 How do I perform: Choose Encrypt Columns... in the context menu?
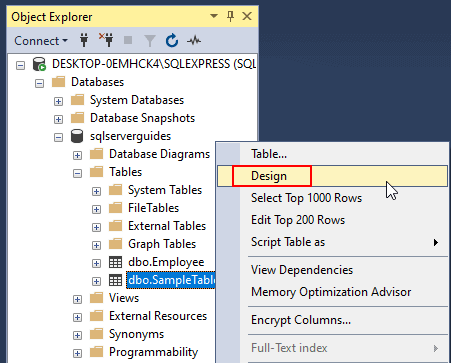(x=332, y=320)
